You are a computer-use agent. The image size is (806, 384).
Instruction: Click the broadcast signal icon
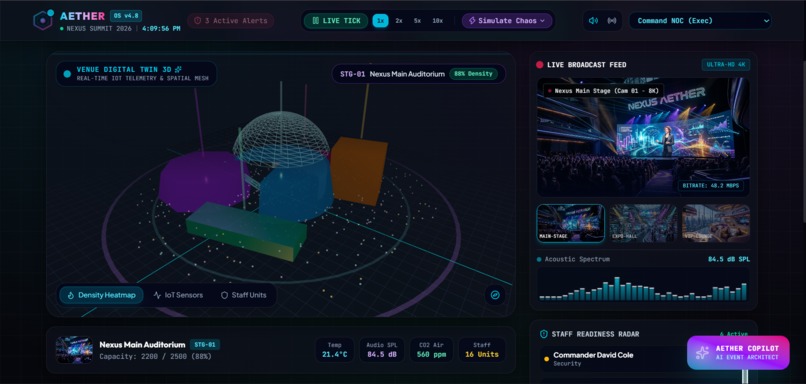click(612, 21)
